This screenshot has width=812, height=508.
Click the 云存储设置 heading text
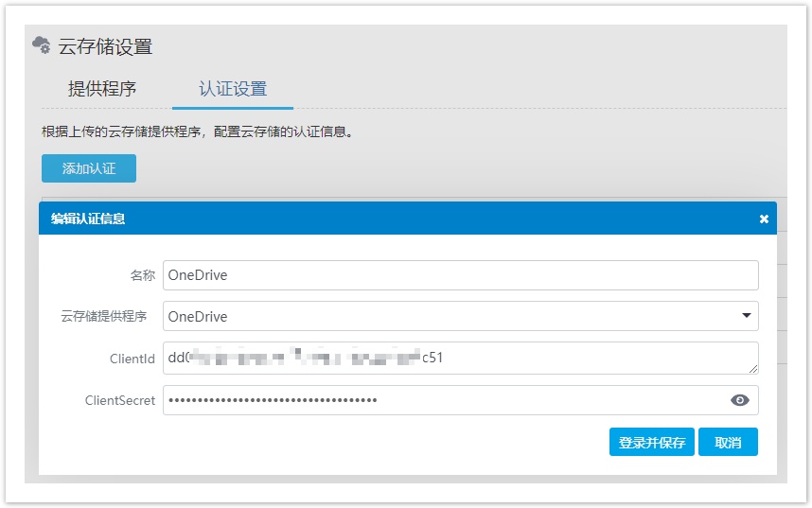pos(105,46)
